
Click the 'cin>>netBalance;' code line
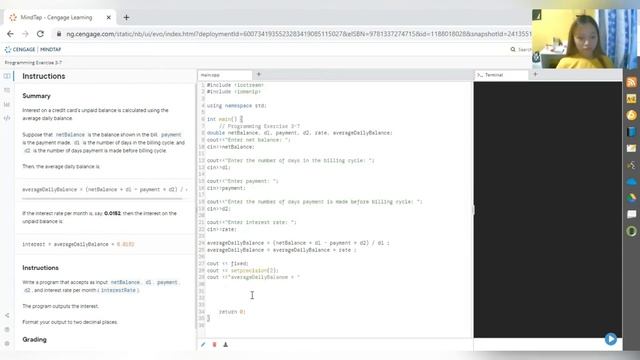[x=230, y=147]
